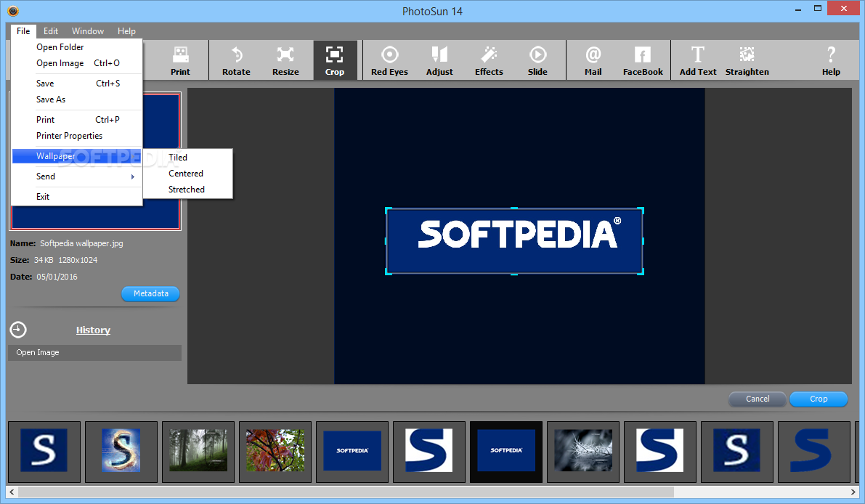This screenshot has width=865, height=504.
Task: Select the grayscale frost thumbnail
Action: (x=583, y=452)
